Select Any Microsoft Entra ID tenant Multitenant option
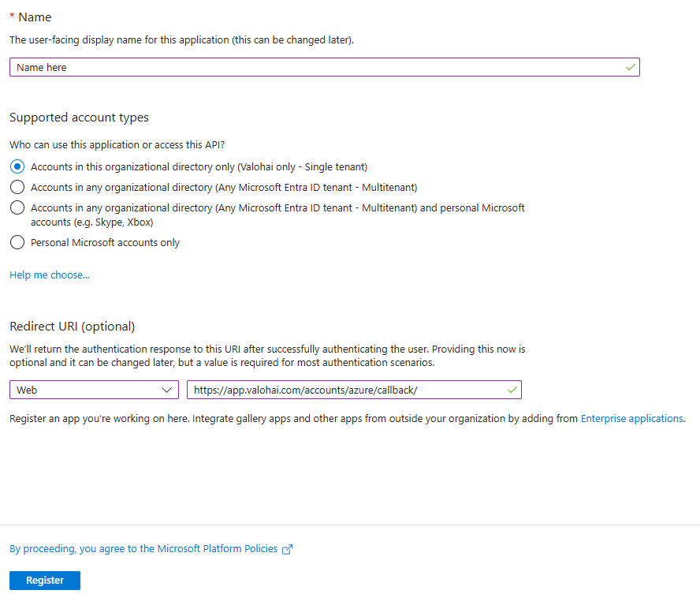Screen dimensions: 700x594 17,187
